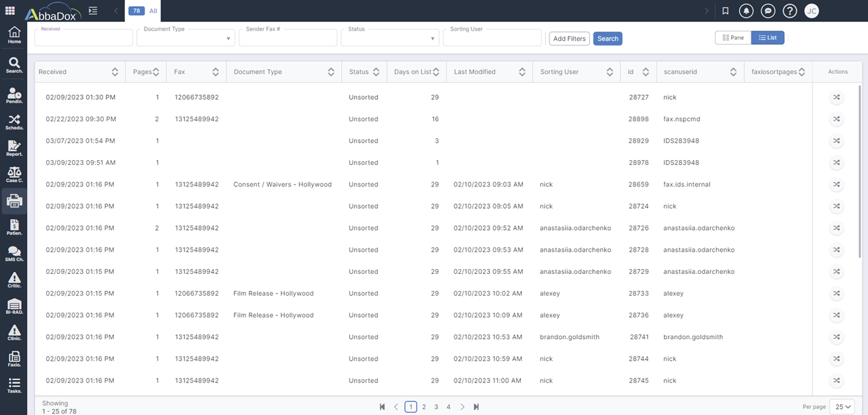Toggle sorting on the Received column
This screenshot has height=415, width=868.
pyautogui.click(x=116, y=71)
